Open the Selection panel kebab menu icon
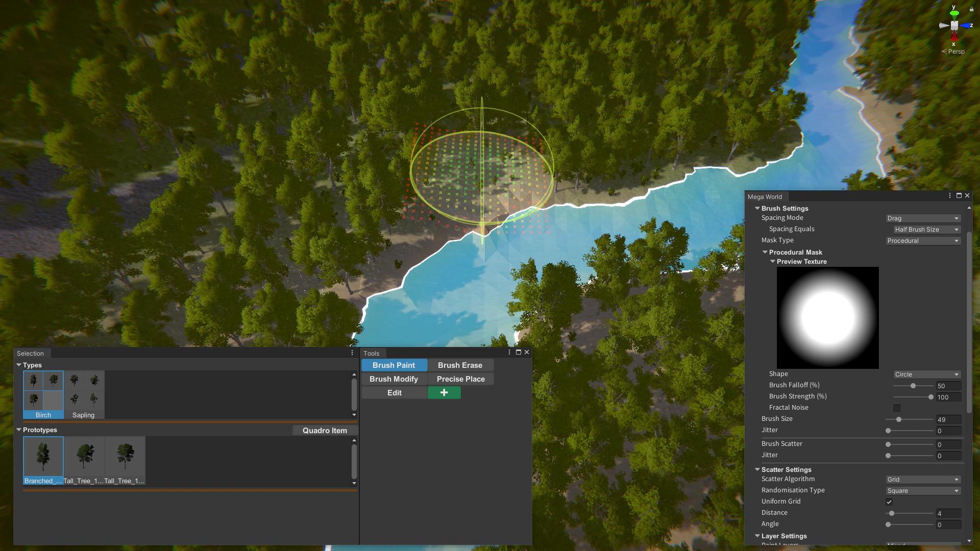980x551 pixels. click(352, 353)
